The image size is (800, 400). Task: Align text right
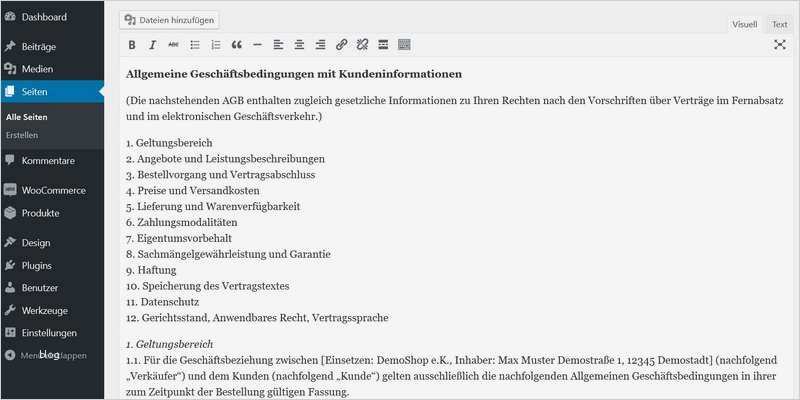click(x=320, y=45)
